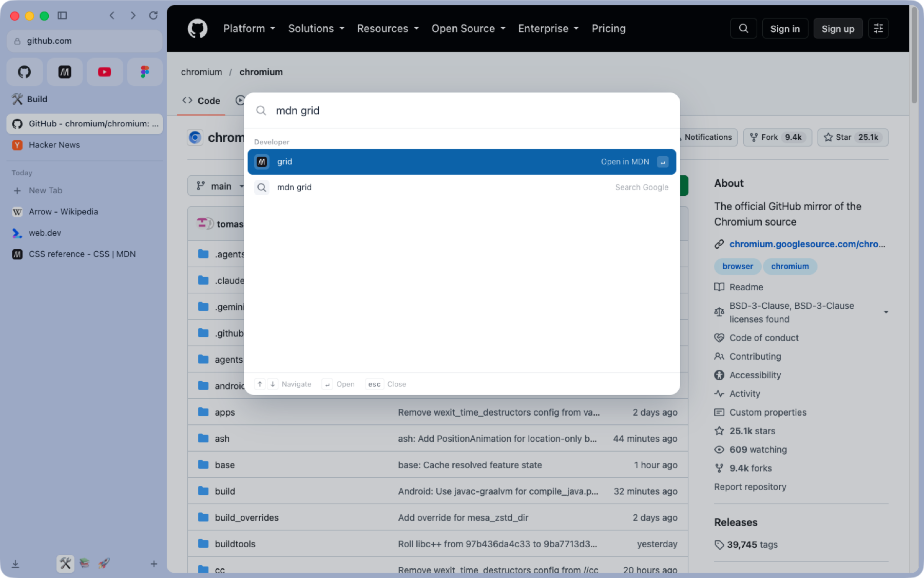Choose the 'mdn grid' Search Google result
The image size is (924, 578).
point(462,188)
